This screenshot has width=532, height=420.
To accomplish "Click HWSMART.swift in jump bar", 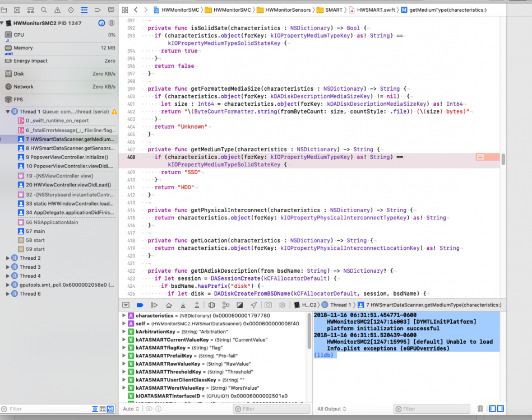I will pos(372,10).
